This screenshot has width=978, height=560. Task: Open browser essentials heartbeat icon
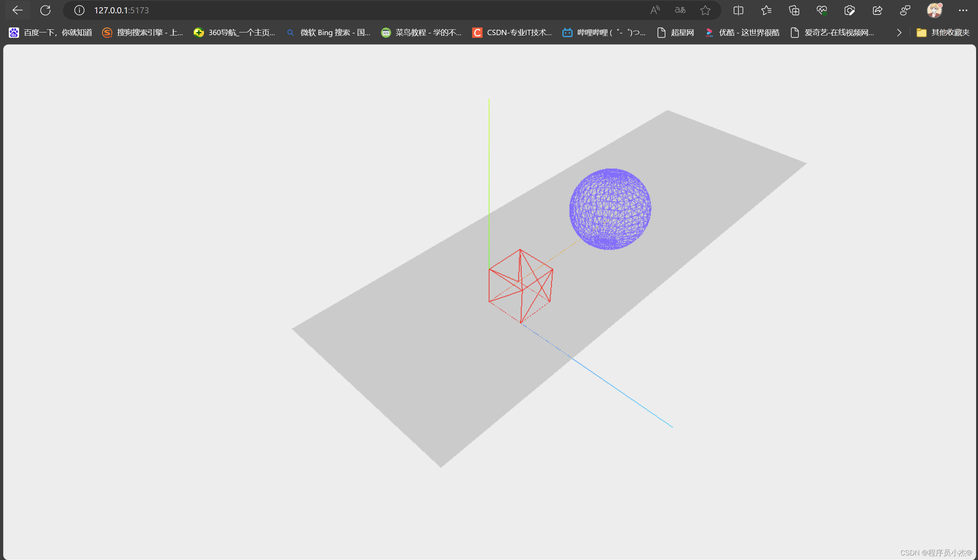[822, 10]
